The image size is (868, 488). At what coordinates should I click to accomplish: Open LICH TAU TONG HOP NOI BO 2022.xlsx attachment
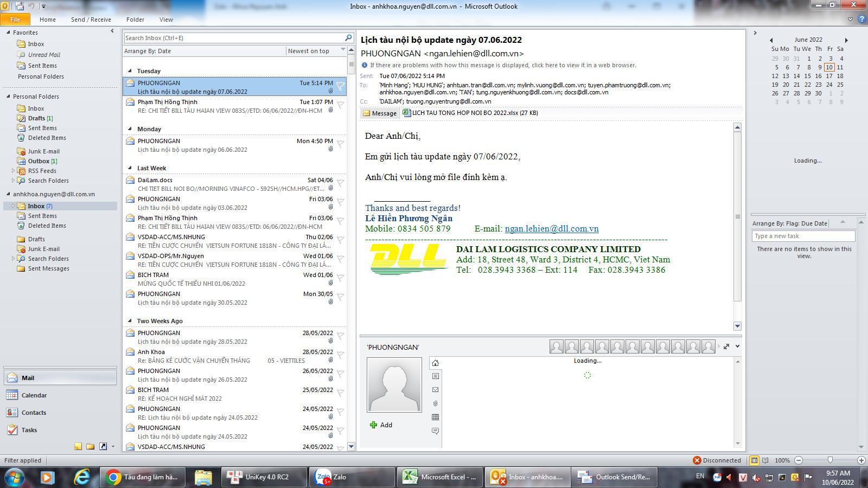point(471,113)
